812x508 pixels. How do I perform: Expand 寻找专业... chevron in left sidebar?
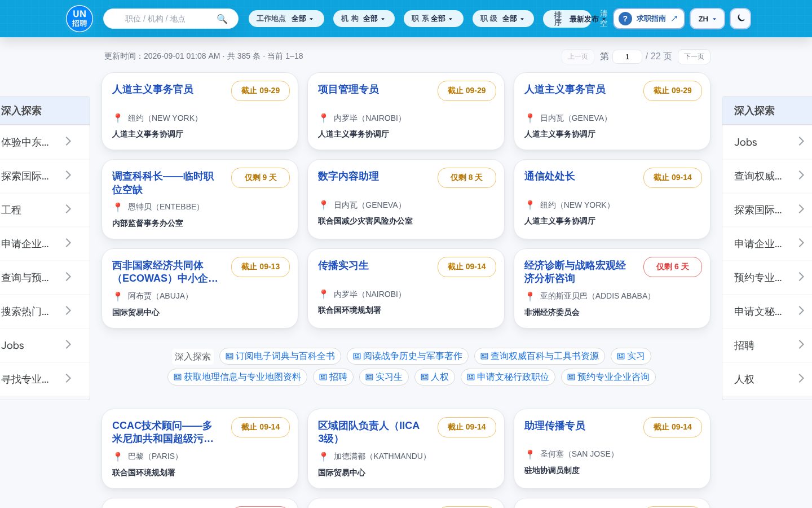(x=68, y=378)
